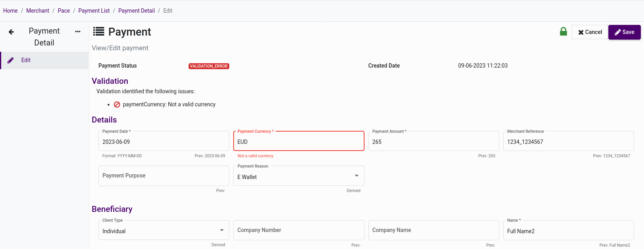
Task: Navigate to Merchant breadcrumb
Action: coord(38,11)
